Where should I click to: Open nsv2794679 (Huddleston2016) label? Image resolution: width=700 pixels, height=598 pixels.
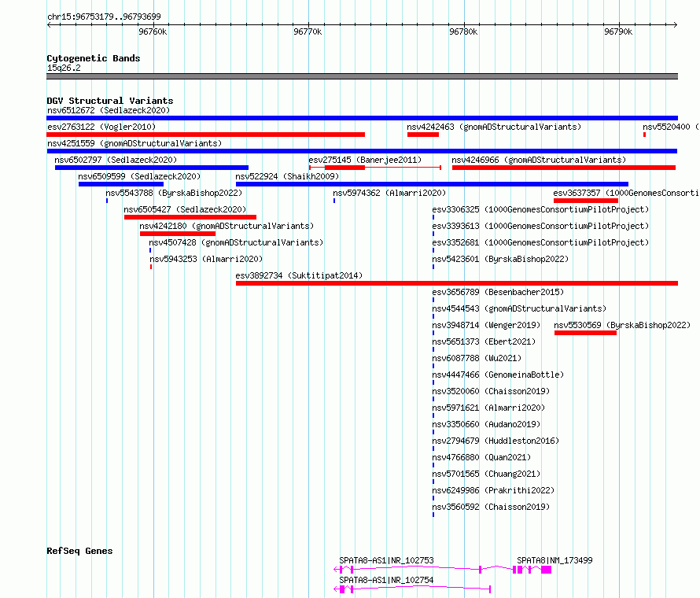point(496,441)
